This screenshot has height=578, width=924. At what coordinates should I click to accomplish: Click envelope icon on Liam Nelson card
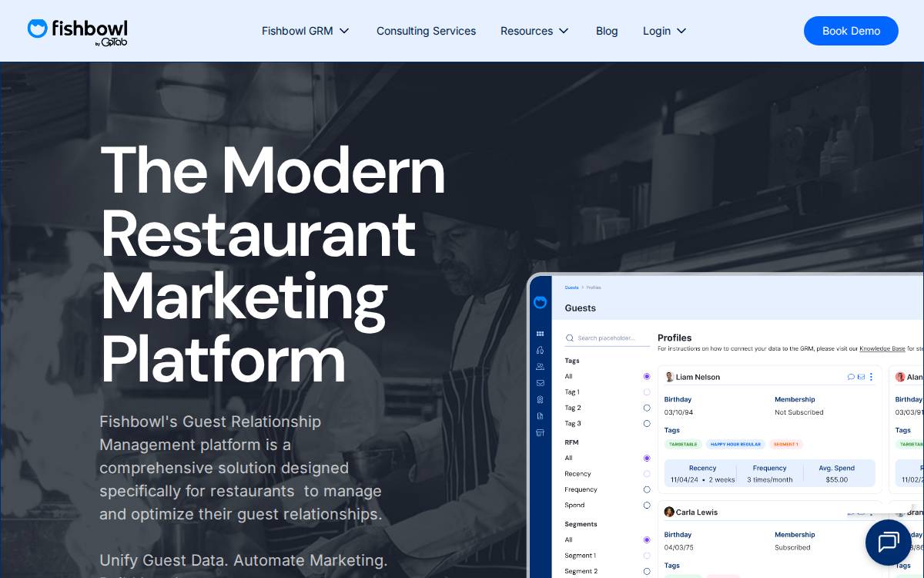861,377
